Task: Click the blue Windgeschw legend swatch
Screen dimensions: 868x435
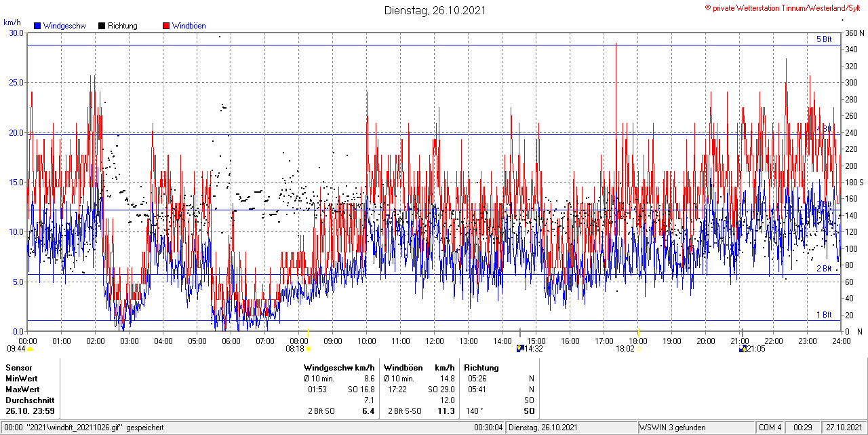Action: [37, 26]
